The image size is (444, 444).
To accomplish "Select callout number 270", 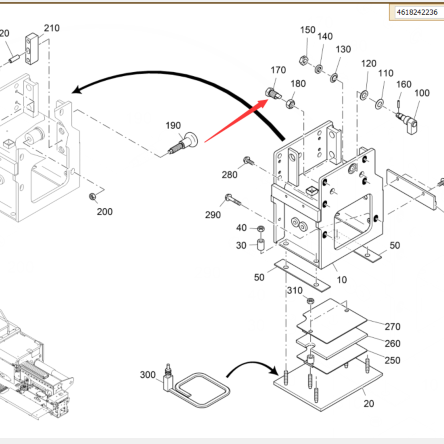I will [x=393, y=327].
